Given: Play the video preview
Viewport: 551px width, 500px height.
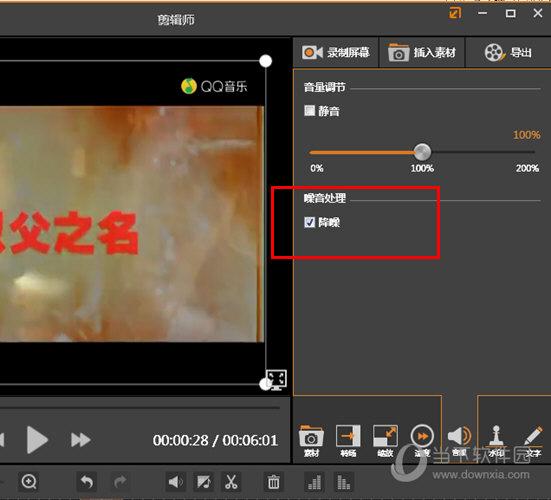Looking at the screenshot, I should coord(37,440).
